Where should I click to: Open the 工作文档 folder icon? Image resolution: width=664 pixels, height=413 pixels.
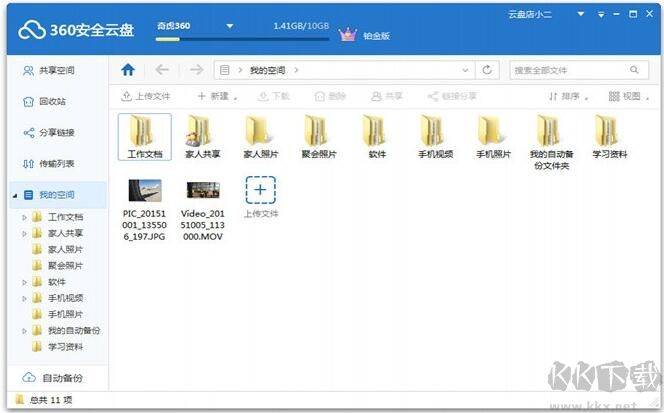[141, 130]
